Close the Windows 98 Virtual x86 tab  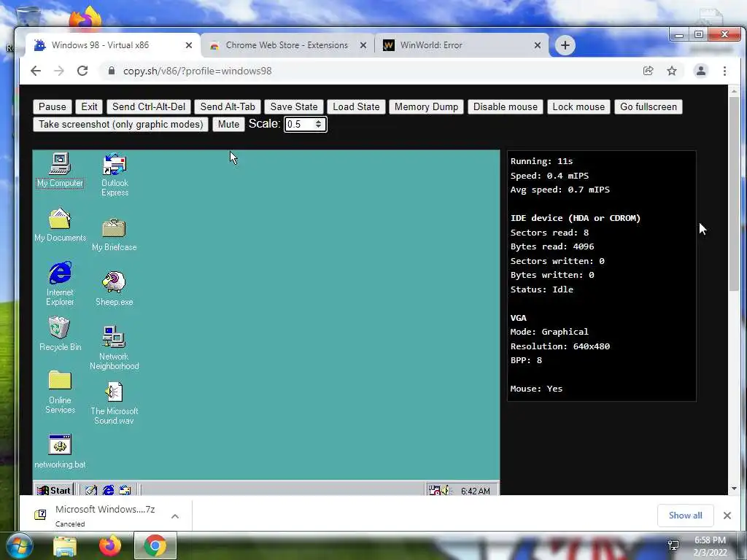pyautogui.click(x=189, y=45)
